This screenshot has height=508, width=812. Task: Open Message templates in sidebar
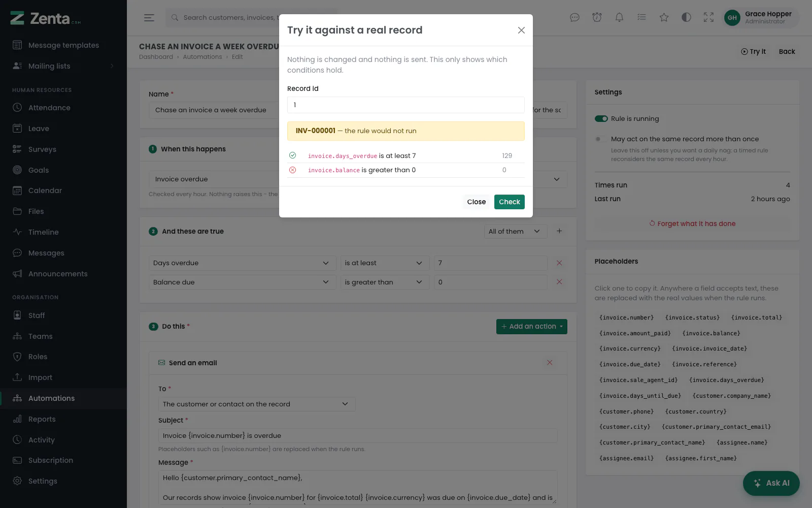click(x=63, y=45)
